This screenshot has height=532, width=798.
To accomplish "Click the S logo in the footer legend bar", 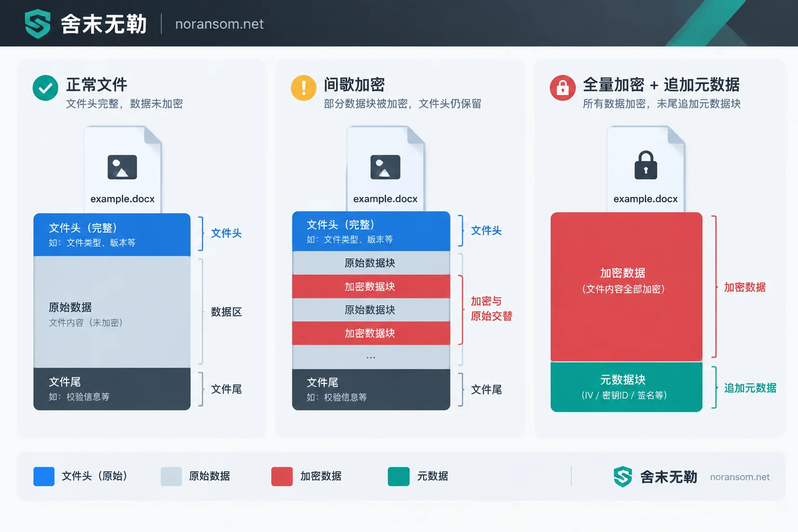I will pyautogui.click(x=622, y=476).
